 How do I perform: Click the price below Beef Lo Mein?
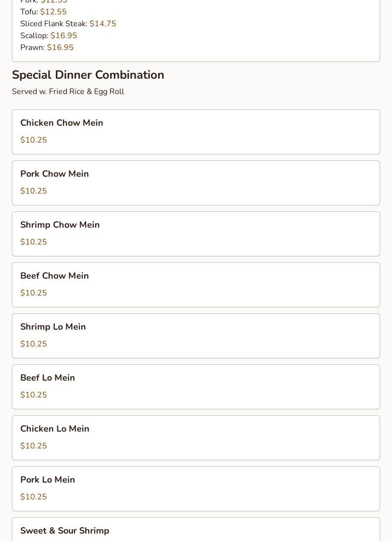34,395
